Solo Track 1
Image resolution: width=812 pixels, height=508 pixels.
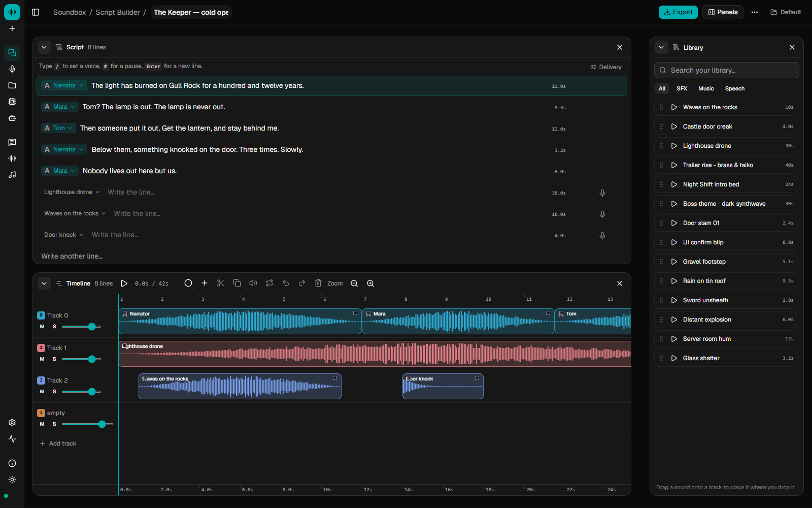coord(54,359)
